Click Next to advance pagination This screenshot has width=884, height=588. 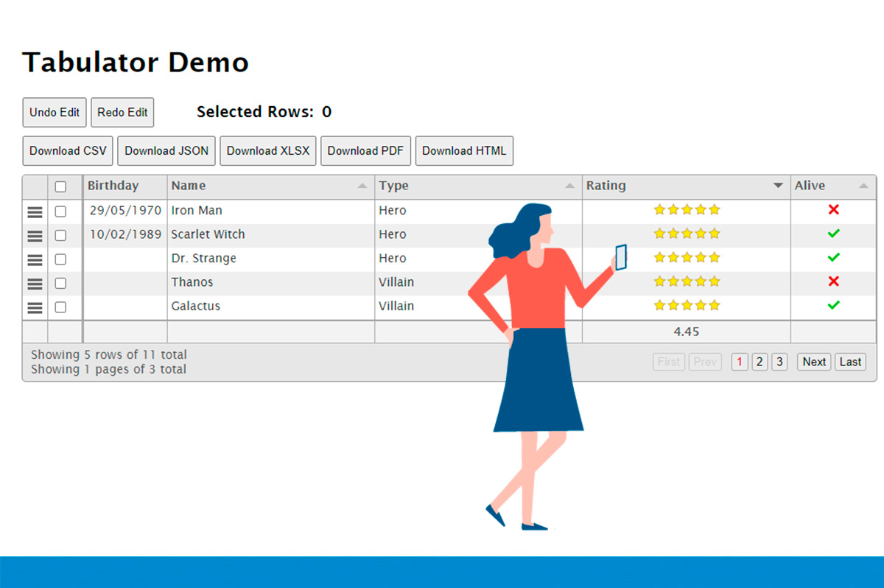tap(813, 362)
